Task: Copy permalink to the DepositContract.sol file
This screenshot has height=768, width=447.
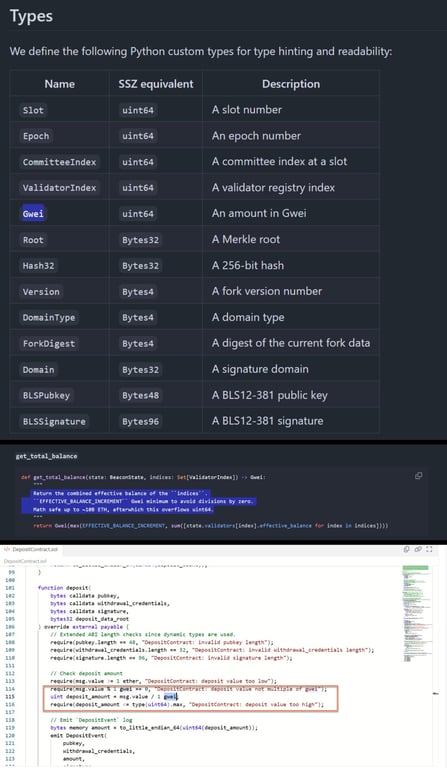Action: [x=418, y=550]
